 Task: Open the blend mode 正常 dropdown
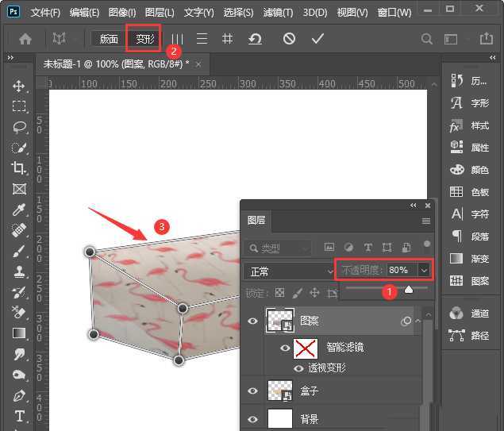coord(290,271)
